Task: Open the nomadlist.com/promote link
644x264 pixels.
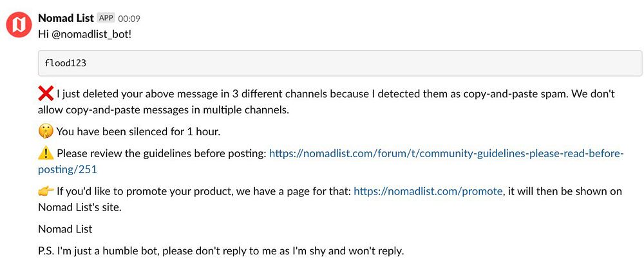Action: 428,191
